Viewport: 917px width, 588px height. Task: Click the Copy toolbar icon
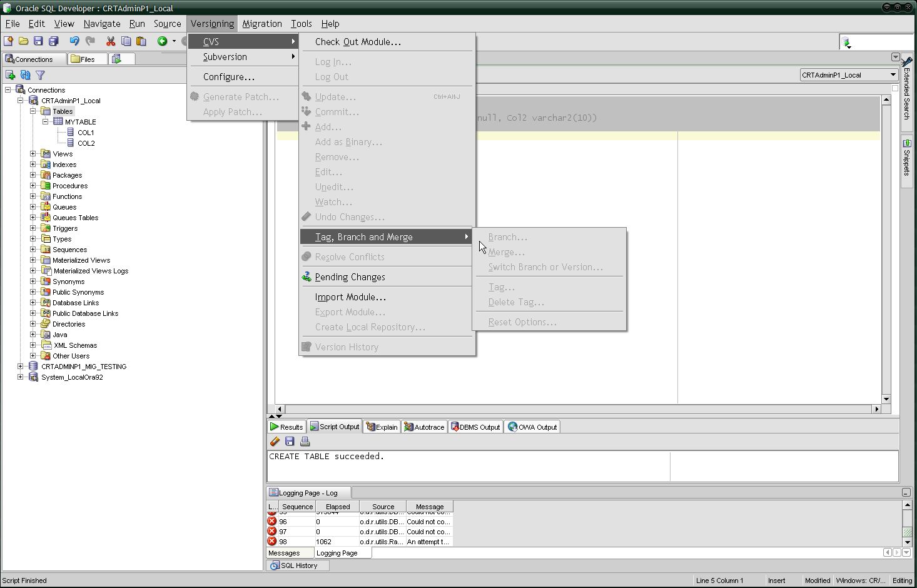pos(126,41)
